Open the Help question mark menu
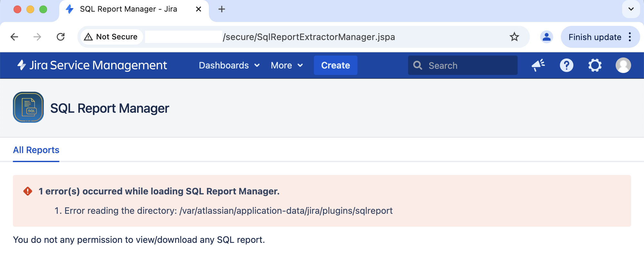Image resolution: width=644 pixels, height=259 pixels. coord(566,66)
